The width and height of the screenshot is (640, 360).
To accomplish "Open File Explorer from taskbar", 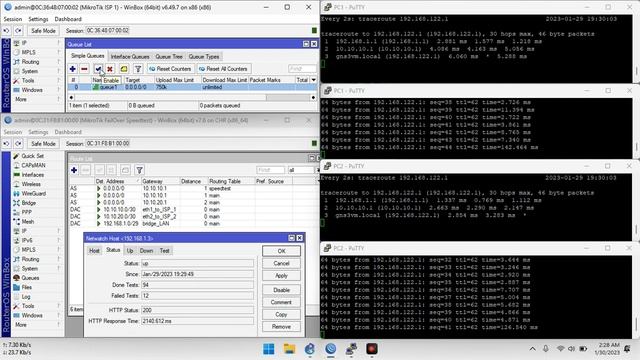I will [289, 349].
